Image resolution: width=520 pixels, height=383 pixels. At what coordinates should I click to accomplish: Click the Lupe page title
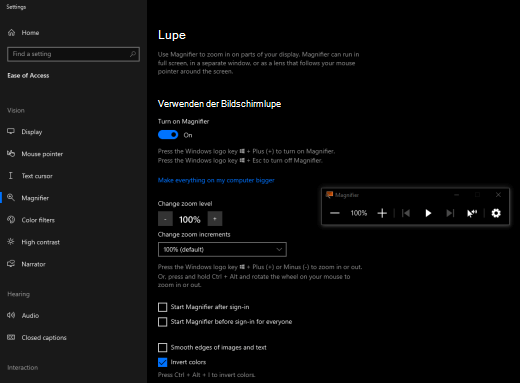(x=172, y=35)
